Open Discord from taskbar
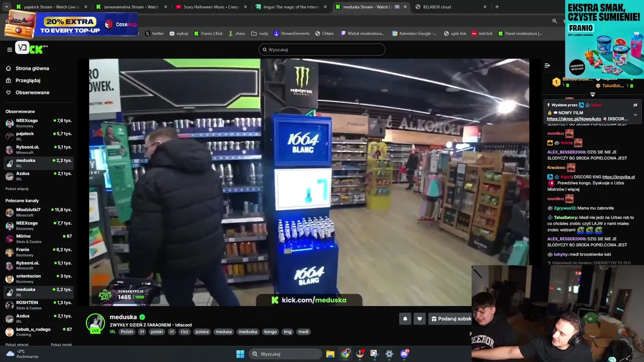This screenshot has height=362, width=644. pyautogui.click(x=404, y=354)
